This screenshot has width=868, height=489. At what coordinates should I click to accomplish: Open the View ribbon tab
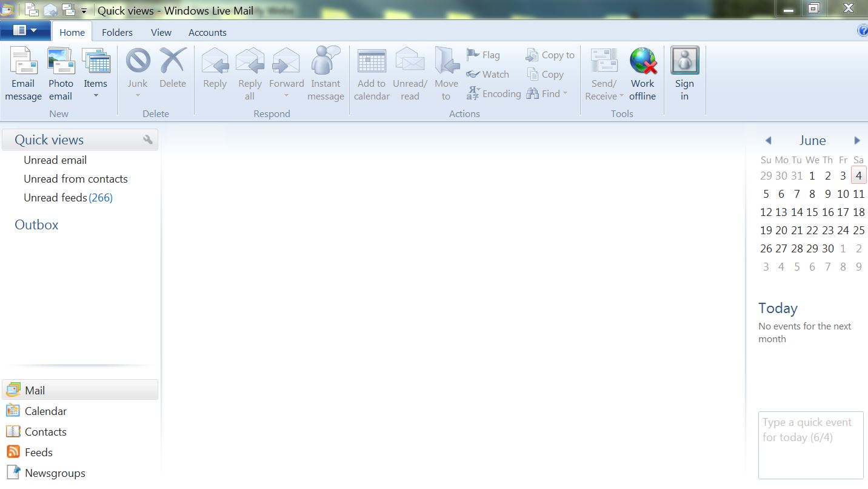161,32
